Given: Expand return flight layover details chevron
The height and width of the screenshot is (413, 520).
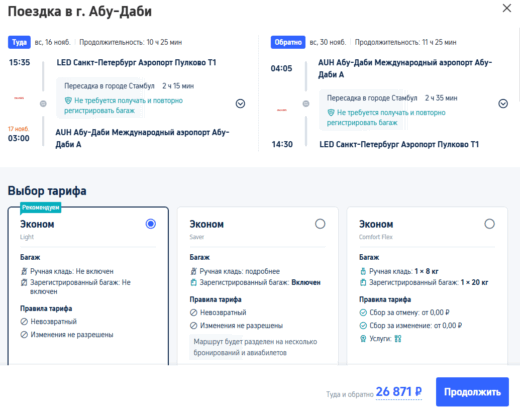Looking at the screenshot, I should pyautogui.click(x=503, y=104).
